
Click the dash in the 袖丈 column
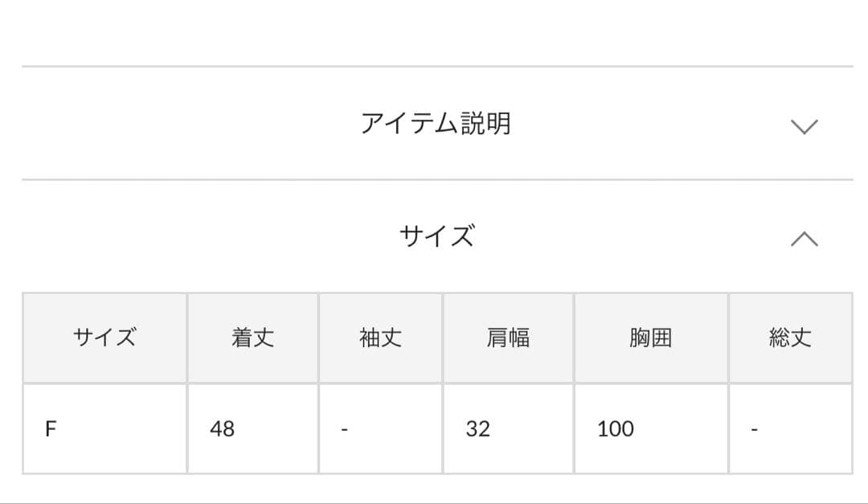(344, 428)
